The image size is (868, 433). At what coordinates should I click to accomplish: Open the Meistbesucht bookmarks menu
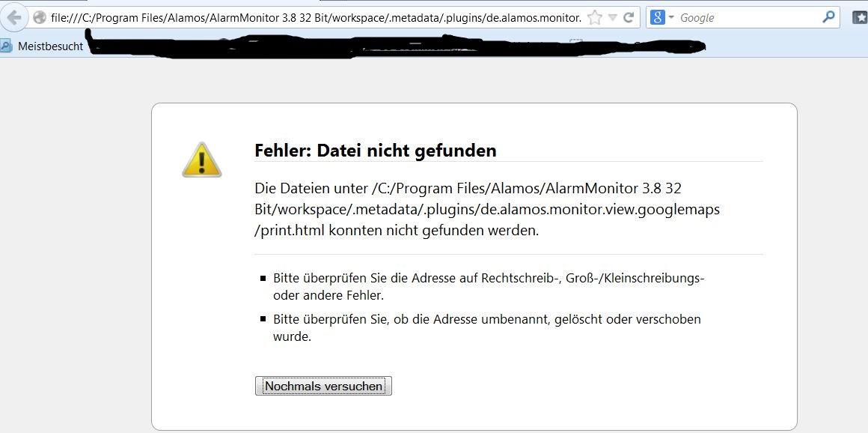point(49,46)
